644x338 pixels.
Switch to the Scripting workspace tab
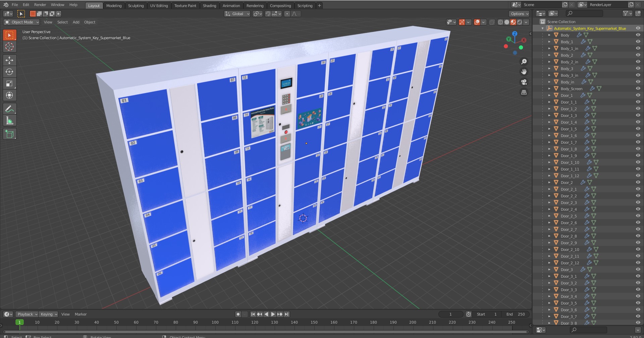pos(305,6)
